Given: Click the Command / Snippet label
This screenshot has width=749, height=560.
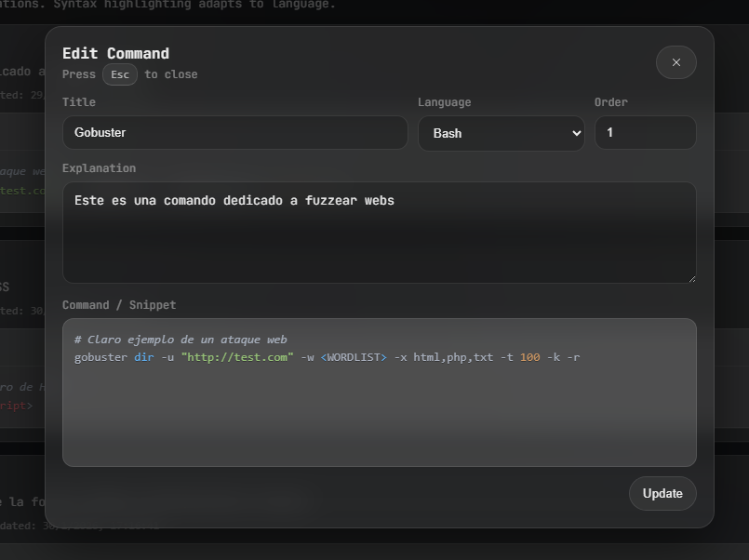Looking at the screenshot, I should (x=119, y=305).
